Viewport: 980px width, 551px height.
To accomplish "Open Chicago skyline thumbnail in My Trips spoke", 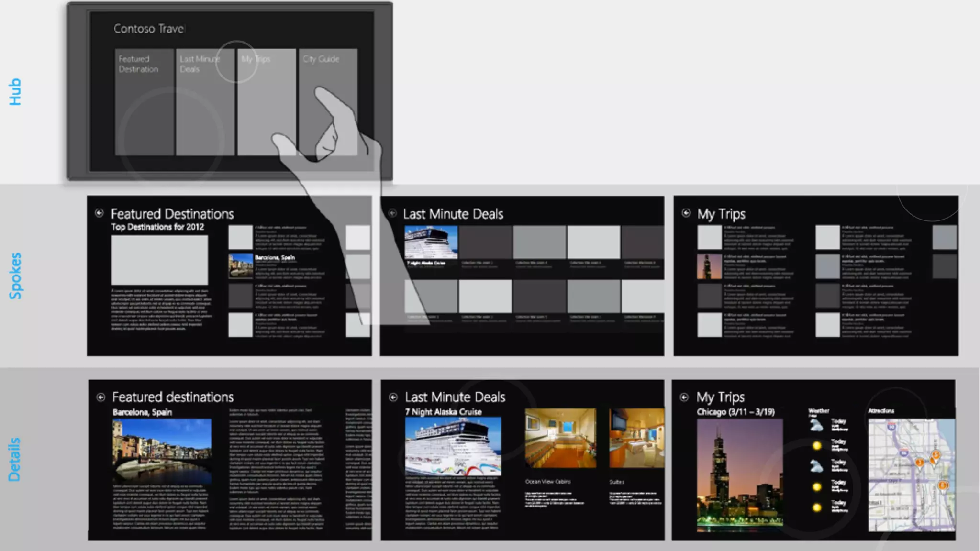I will [709, 266].
